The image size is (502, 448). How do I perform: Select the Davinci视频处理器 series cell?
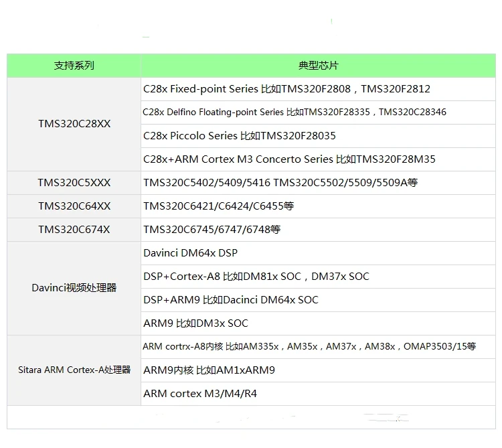pyautogui.click(x=74, y=288)
